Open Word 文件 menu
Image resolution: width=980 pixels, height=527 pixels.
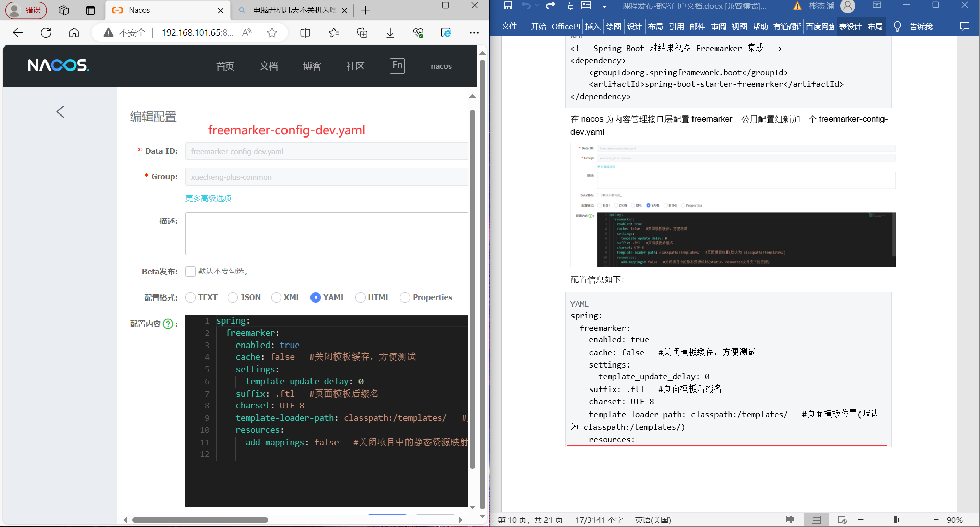509,27
